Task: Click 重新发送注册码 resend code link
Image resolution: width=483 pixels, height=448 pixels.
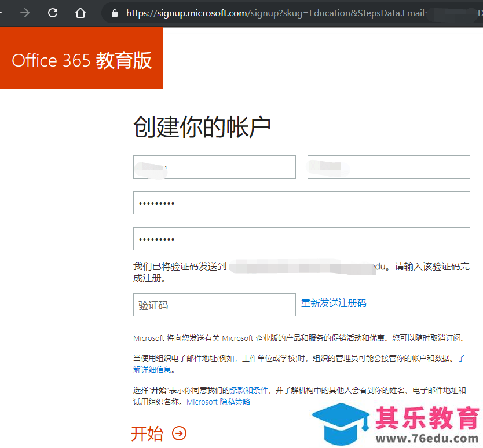Action: (334, 303)
